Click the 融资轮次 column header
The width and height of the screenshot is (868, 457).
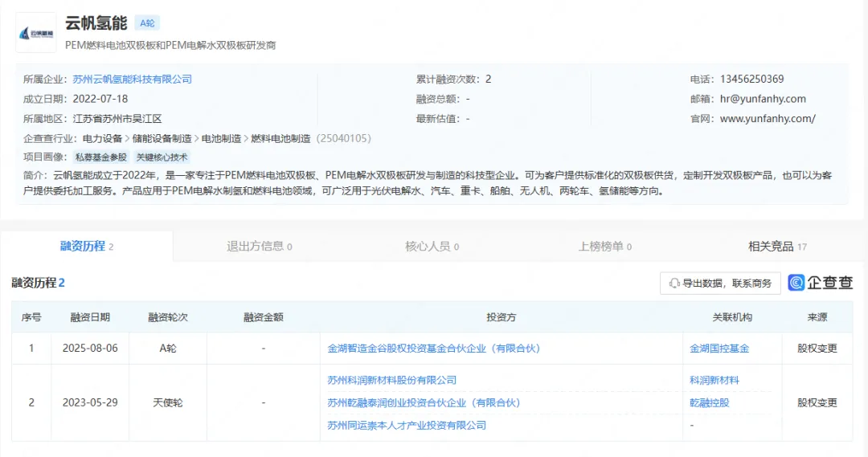tap(168, 317)
